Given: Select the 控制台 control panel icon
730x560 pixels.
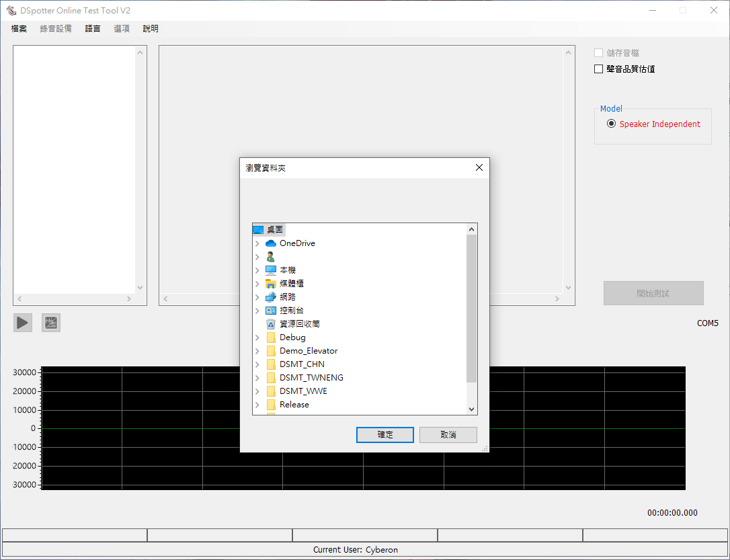Looking at the screenshot, I should pos(271,311).
